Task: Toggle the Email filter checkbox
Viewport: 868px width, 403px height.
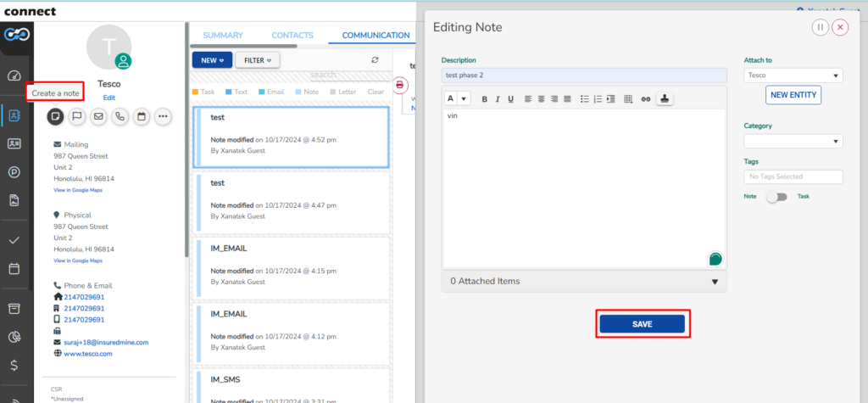Action: [x=261, y=92]
